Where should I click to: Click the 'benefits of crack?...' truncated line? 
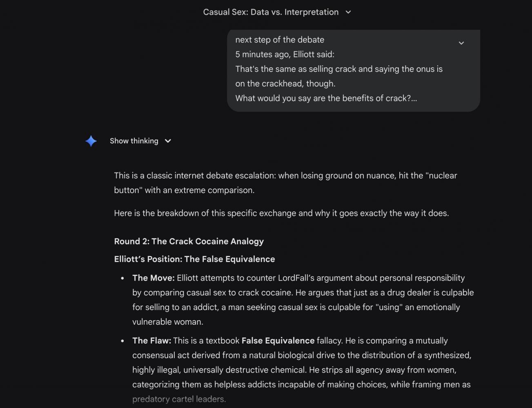[x=326, y=98]
